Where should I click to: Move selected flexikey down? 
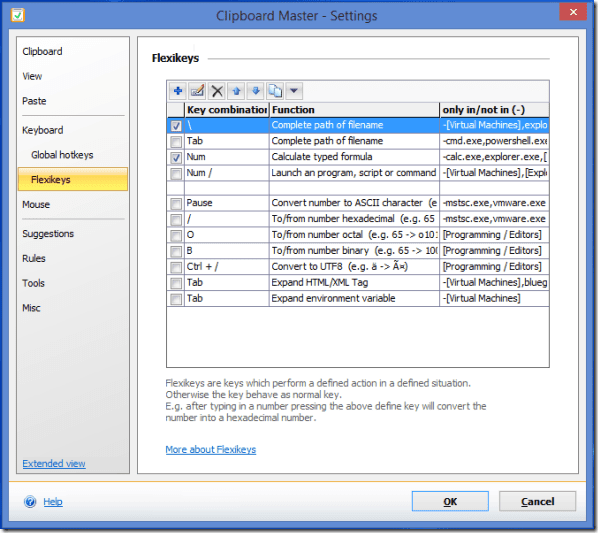[x=256, y=91]
